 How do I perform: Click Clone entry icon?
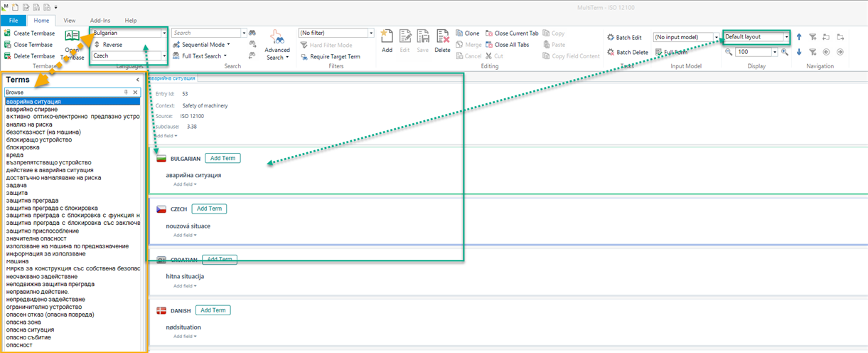pos(459,33)
